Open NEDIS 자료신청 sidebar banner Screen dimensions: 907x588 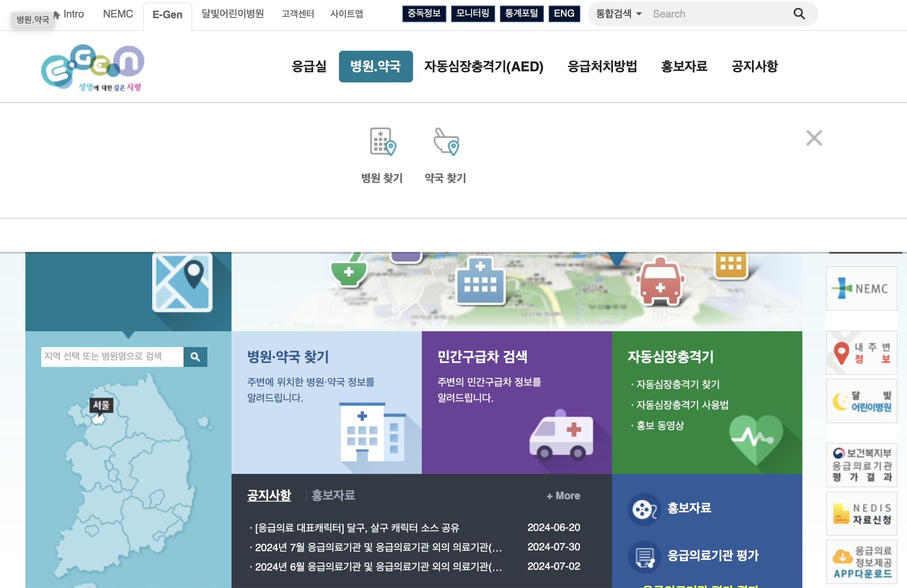[861, 514]
